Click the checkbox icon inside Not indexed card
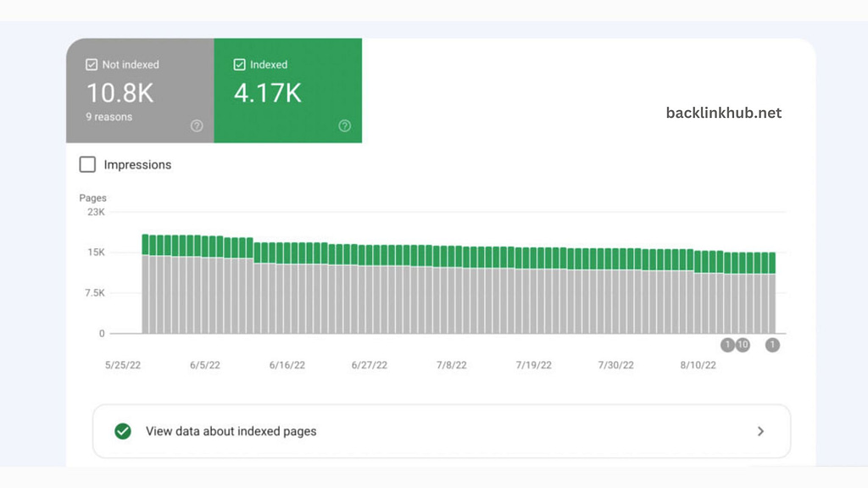868x488 pixels. point(89,64)
